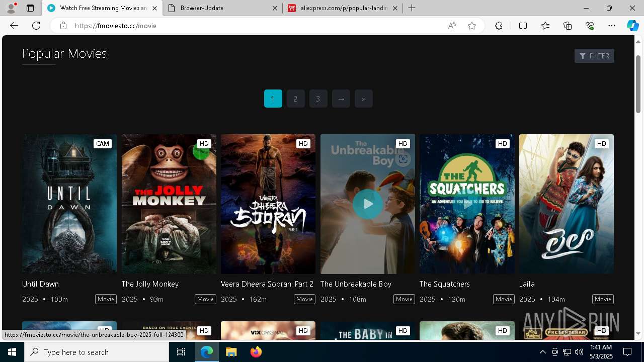Open the Until Dawn title link
This screenshot has width=644, height=362.
point(40,284)
